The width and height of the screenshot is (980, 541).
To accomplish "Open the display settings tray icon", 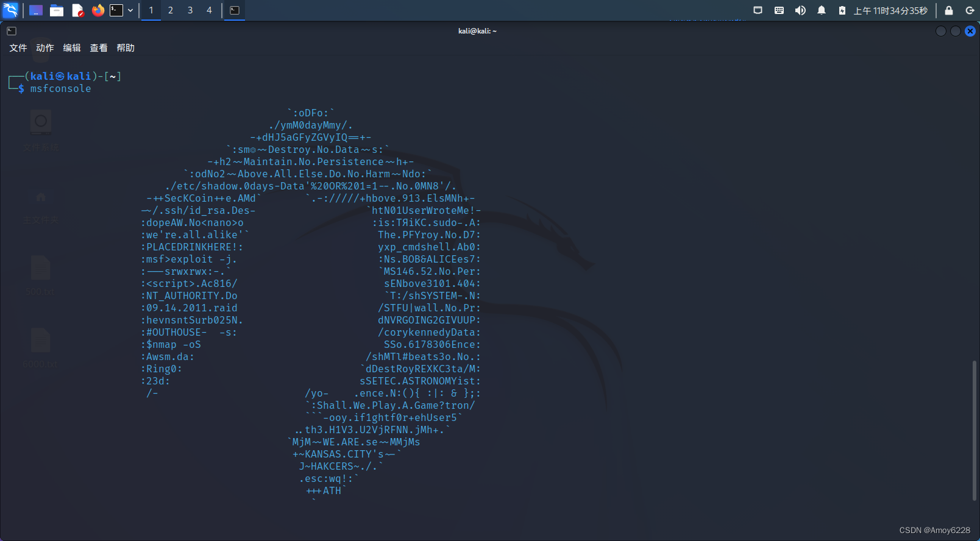I will coord(758,10).
